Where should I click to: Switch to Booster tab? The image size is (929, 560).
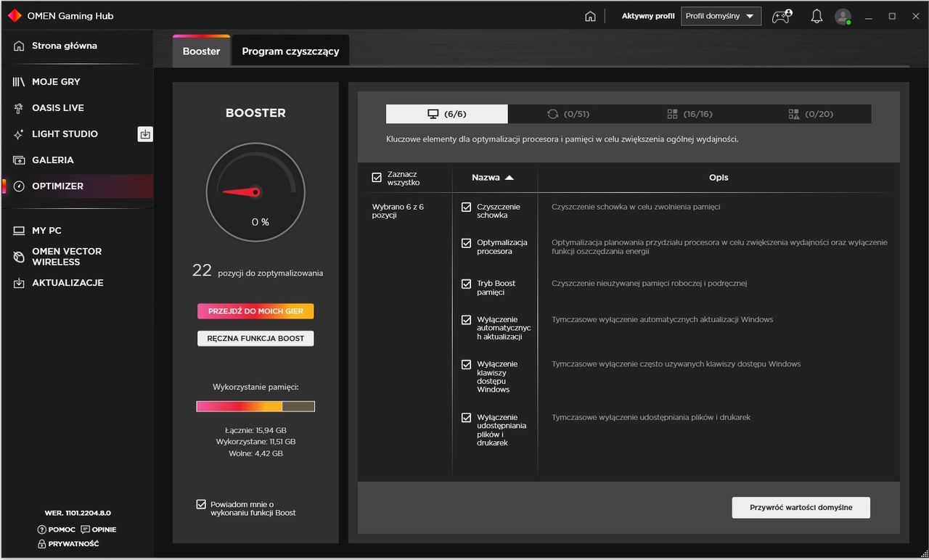[201, 51]
